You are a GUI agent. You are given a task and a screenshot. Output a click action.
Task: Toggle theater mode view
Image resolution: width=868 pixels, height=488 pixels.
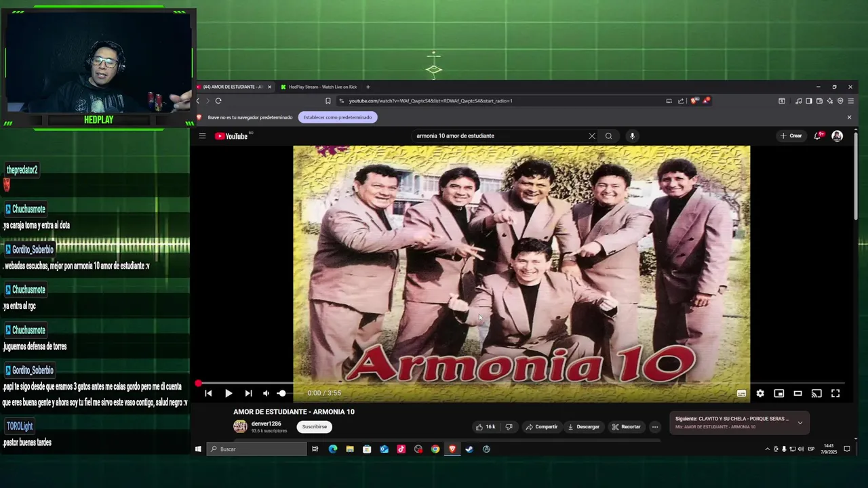[798, 393]
